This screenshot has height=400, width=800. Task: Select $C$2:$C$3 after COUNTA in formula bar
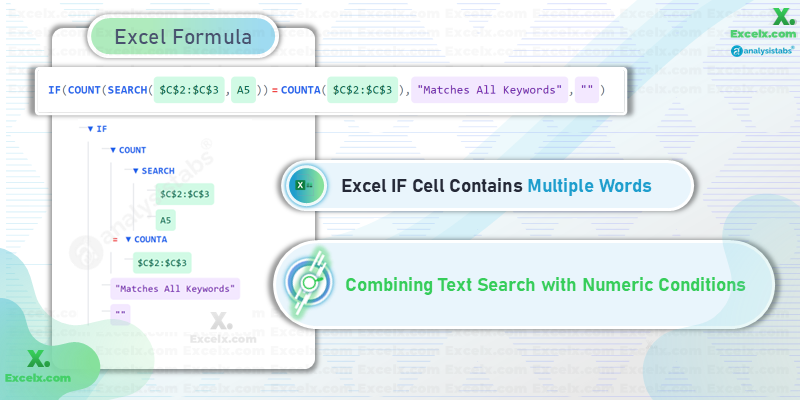point(362,90)
